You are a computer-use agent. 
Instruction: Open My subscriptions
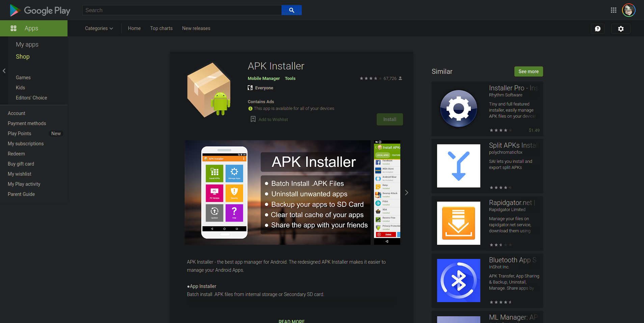point(26,144)
